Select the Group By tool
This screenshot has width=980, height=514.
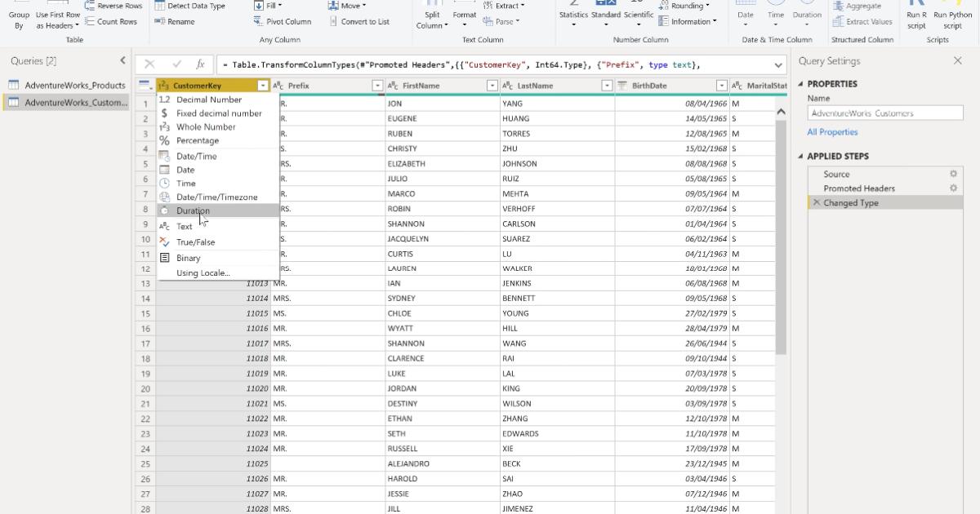pyautogui.click(x=18, y=13)
